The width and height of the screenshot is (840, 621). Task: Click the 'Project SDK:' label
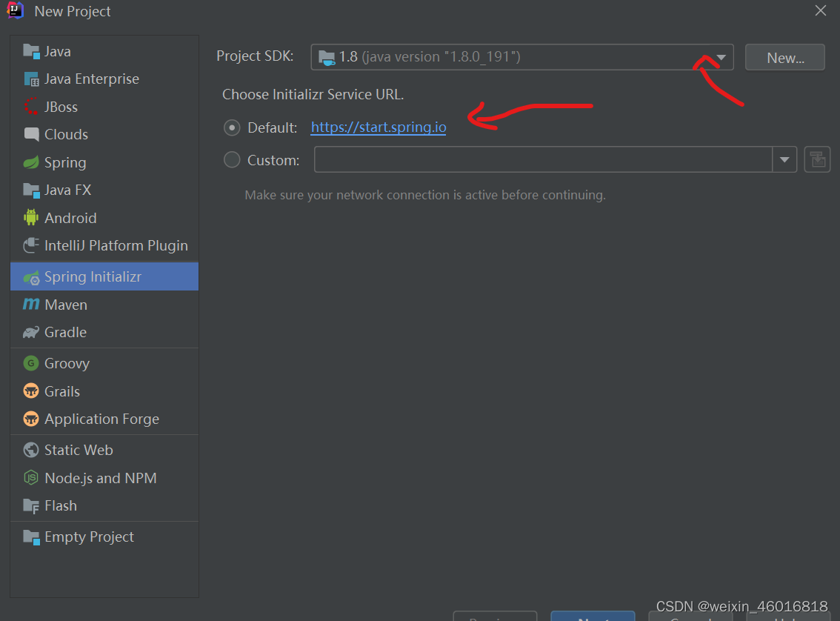pos(255,56)
